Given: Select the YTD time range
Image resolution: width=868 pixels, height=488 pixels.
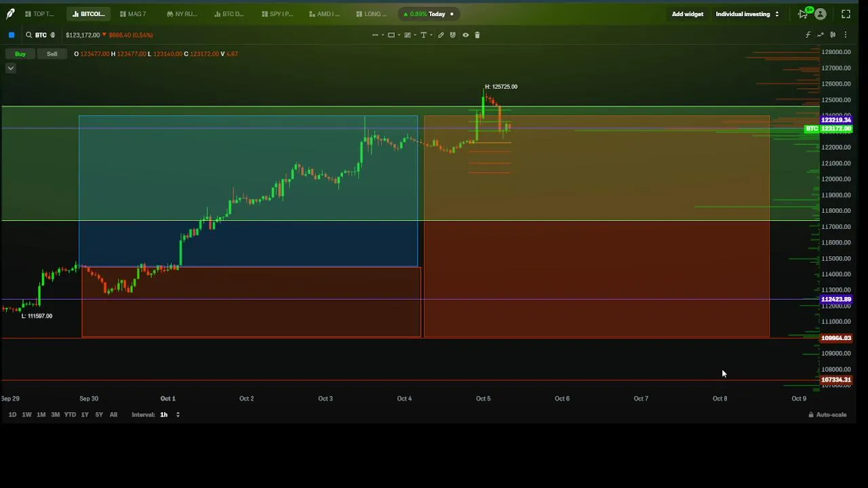Looking at the screenshot, I should point(70,415).
